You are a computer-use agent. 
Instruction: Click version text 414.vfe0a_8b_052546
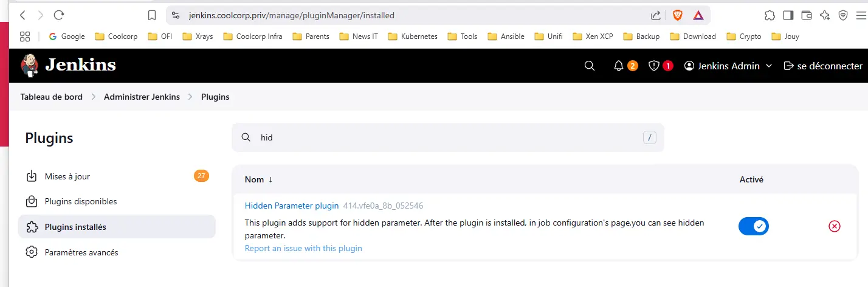(x=384, y=206)
